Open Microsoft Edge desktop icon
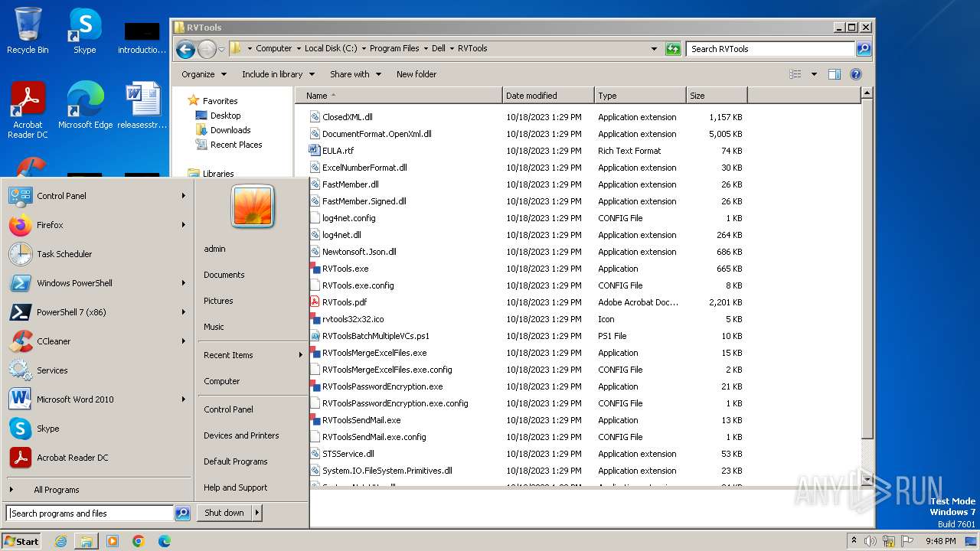This screenshot has width=980, height=551. click(85, 106)
